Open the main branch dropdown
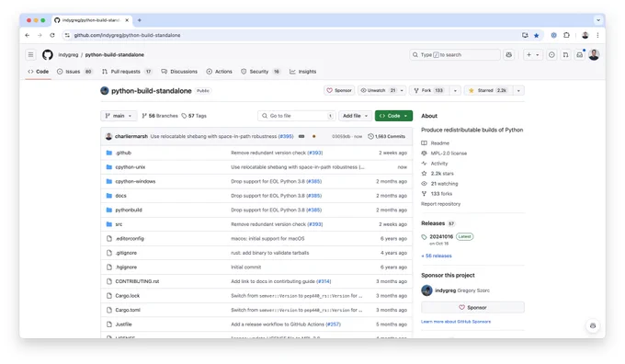Screen dimensions: 625x364 point(119,116)
